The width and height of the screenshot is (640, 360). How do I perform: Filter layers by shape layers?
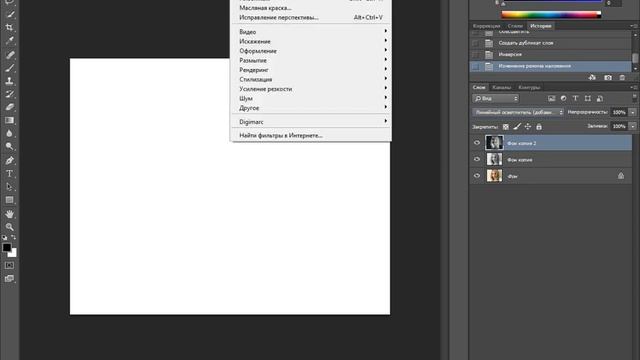pyautogui.click(x=587, y=98)
